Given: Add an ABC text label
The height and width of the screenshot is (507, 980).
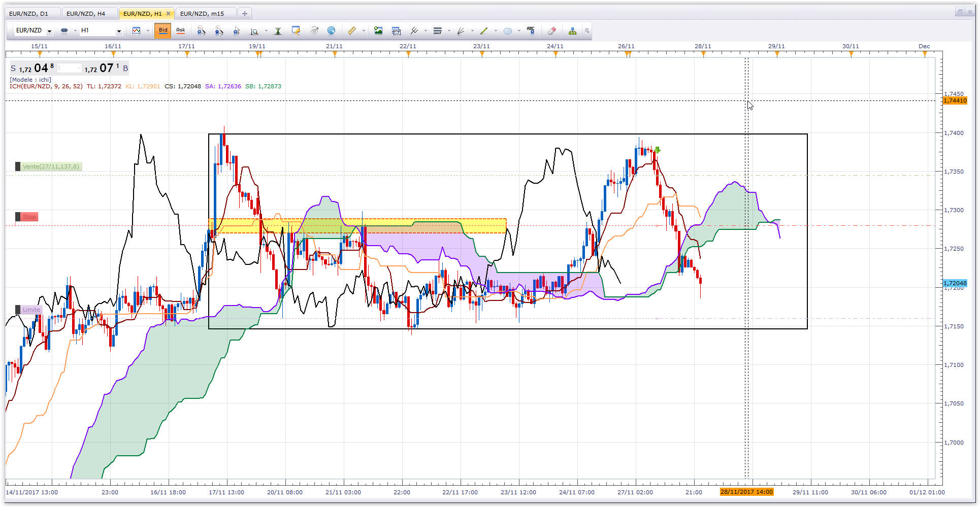Looking at the screenshot, I should pyautogui.click(x=531, y=31).
